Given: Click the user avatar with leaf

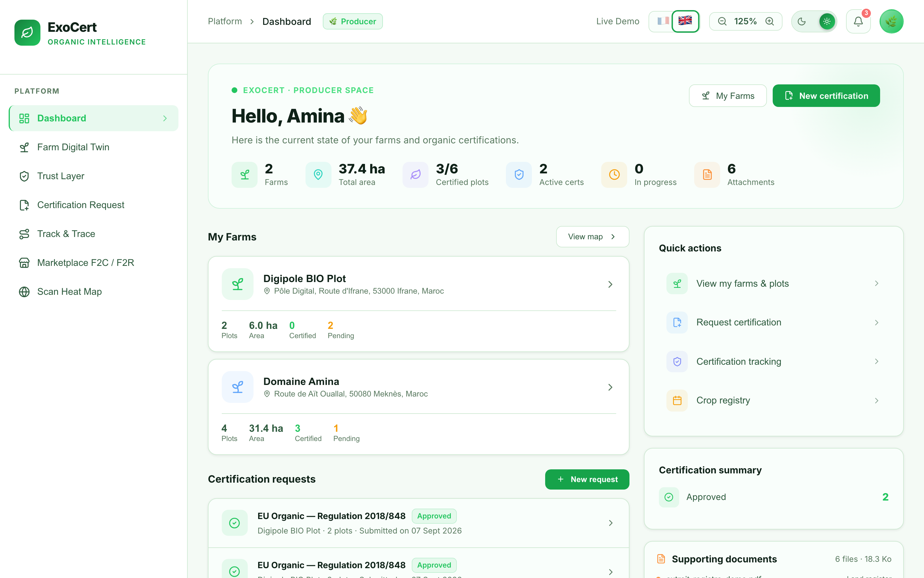Looking at the screenshot, I should (891, 21).
